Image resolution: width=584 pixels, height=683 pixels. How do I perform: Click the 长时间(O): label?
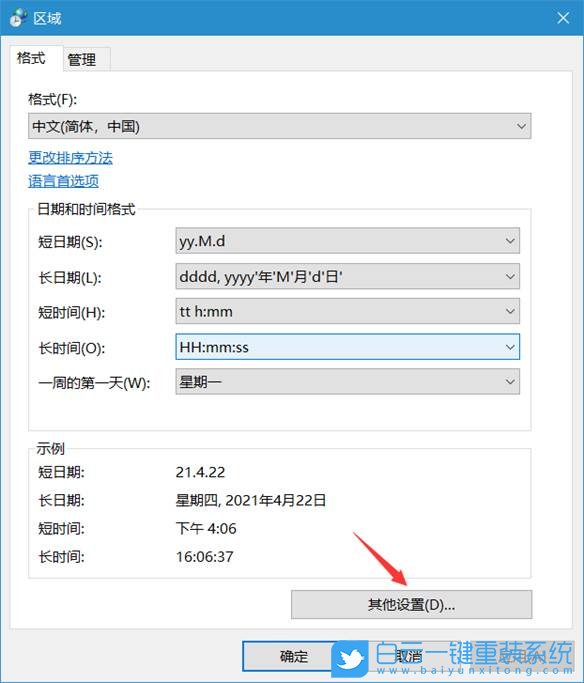coord(71,348)
